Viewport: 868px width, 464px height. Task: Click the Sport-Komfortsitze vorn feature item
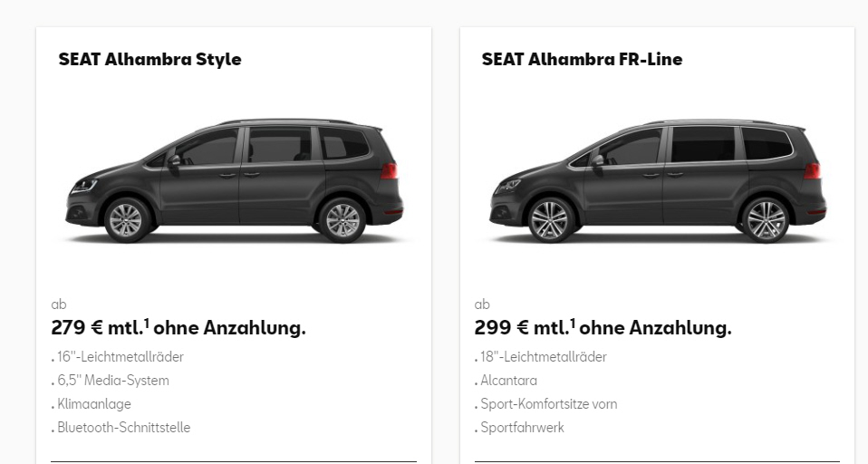click(548, 404)
